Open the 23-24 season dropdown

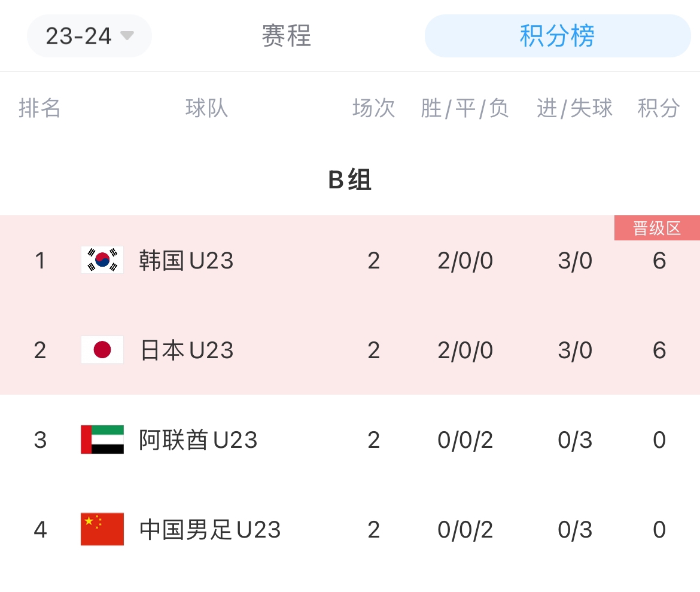coord(89,36)
